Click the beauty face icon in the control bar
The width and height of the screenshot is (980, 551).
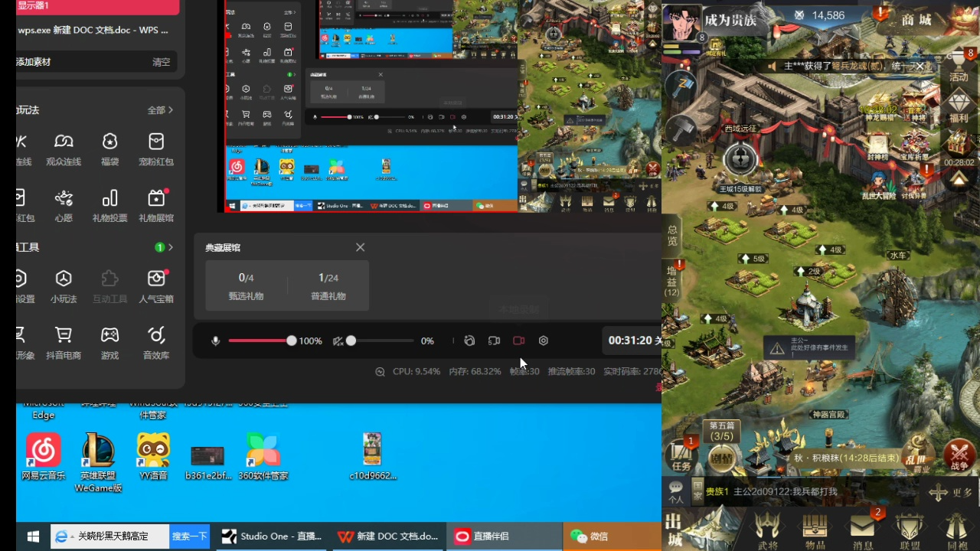click(469, 341)
